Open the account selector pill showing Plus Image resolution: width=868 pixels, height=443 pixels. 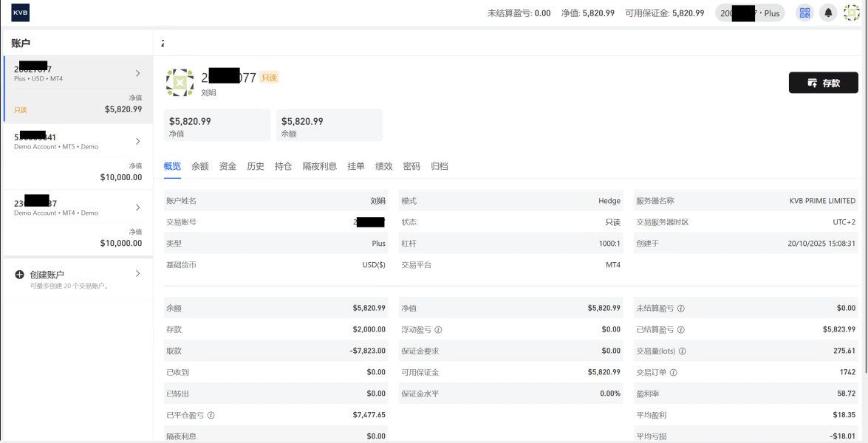[x=750, y=13]
